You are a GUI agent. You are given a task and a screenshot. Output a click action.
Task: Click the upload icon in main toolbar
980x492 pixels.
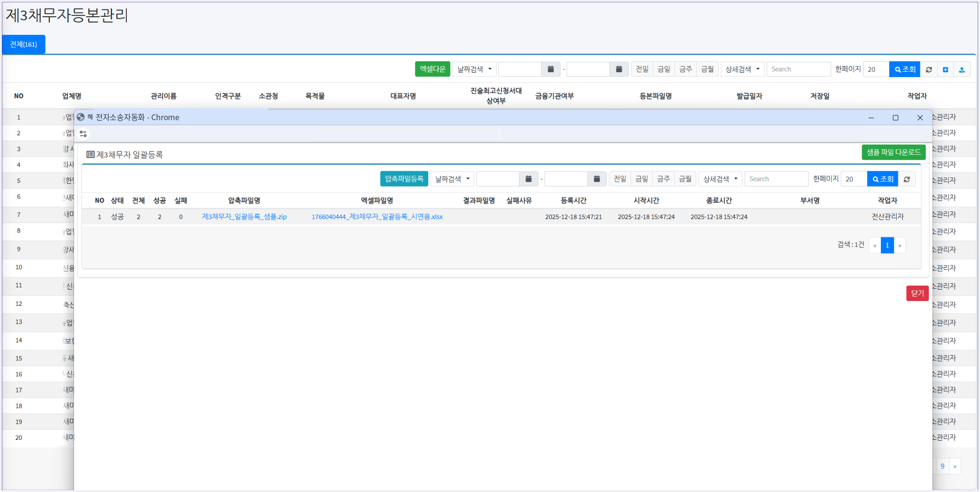point(962,69)
